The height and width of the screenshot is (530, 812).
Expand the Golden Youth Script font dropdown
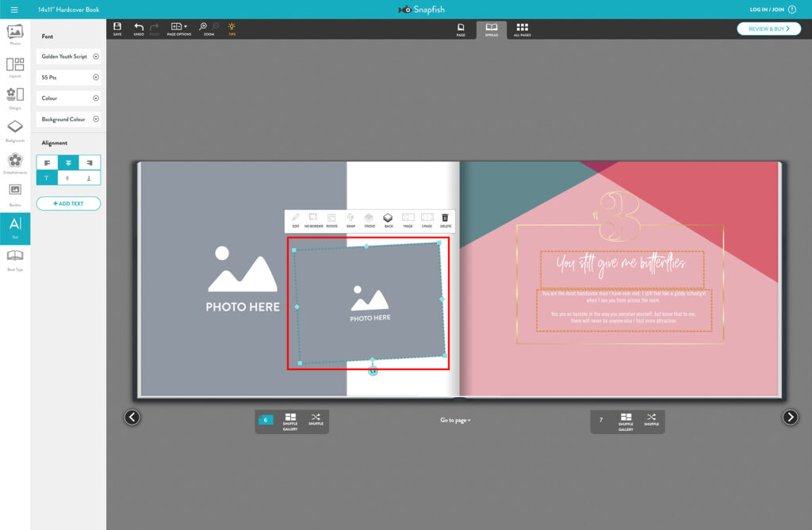pyautogui.click(x=69, y=56)
